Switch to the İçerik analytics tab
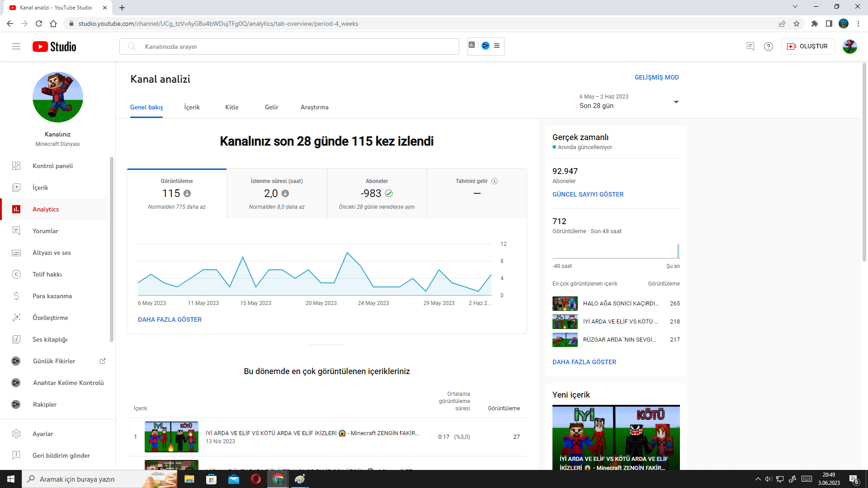 coord(192,107)
